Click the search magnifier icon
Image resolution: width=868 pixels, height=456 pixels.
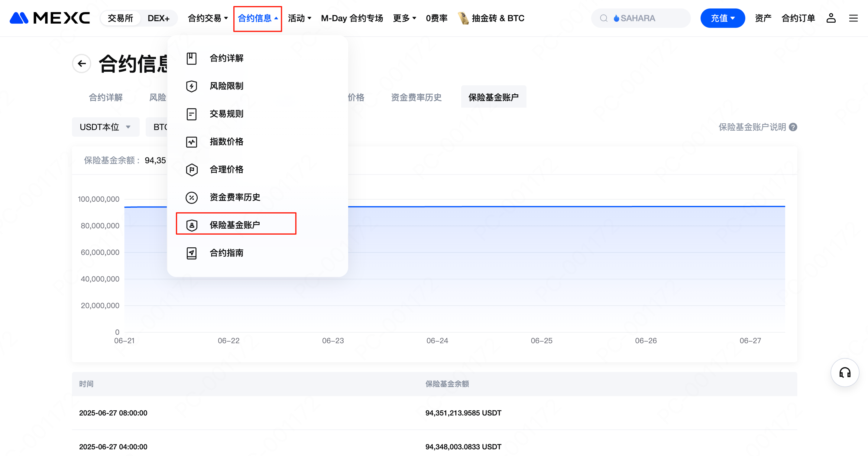(x=604, y=18)
